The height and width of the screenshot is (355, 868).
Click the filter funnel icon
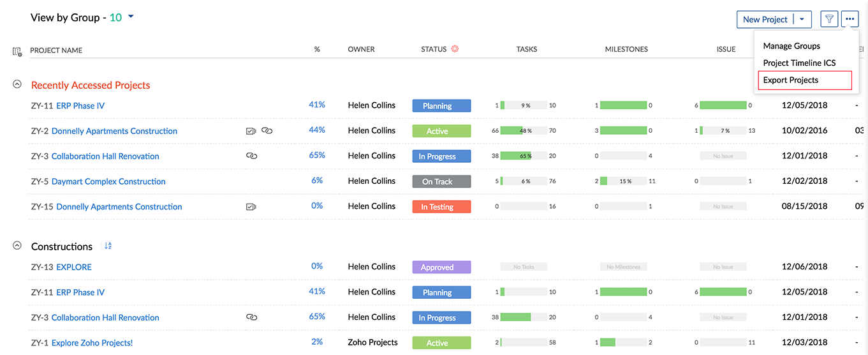click(828, 19)
